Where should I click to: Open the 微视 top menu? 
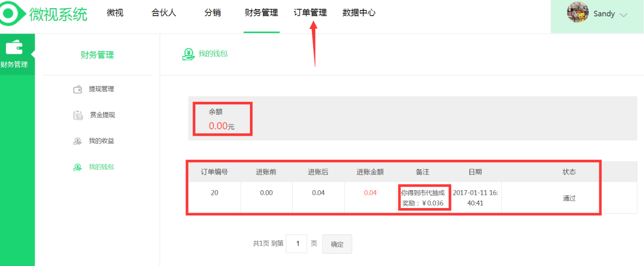[115, 13]
